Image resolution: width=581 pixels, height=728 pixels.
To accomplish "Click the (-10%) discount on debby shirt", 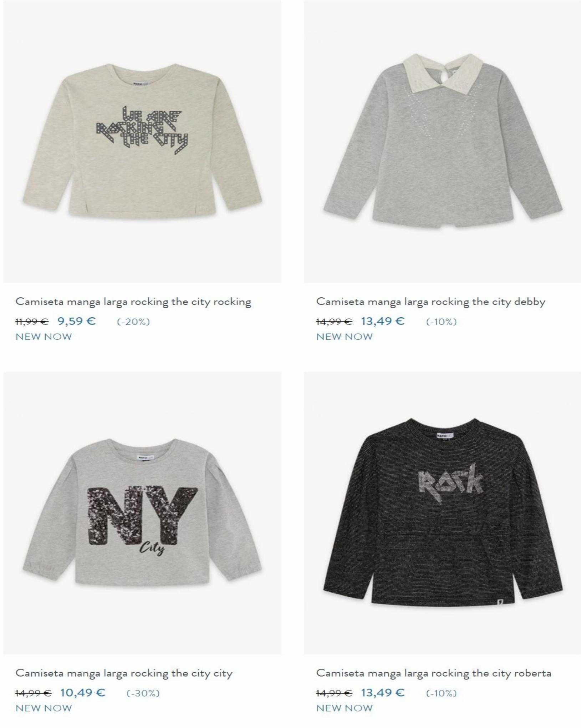I will tap(441, 322).
